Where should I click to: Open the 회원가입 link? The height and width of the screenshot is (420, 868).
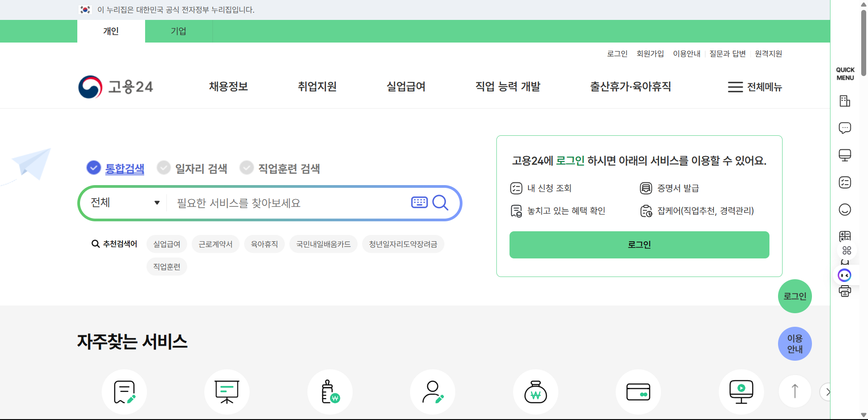click(650, 53)
